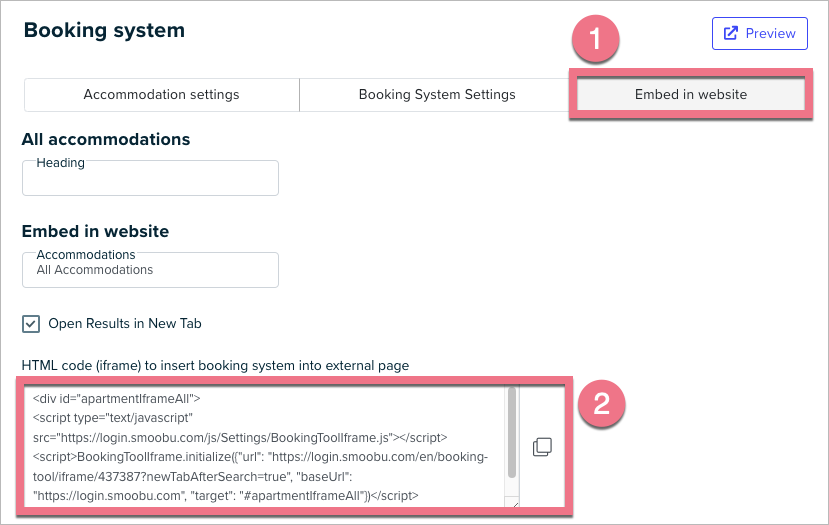Click the "Embed in website" section heading
Image resolution: width=829 pixels, height=525 pixels.
[x=95, y=231]
